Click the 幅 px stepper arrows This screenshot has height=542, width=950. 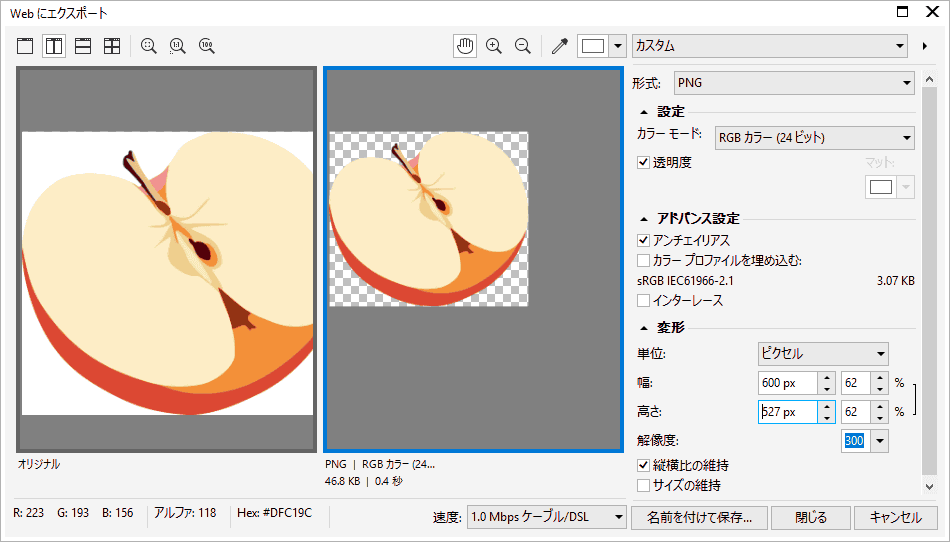826,383
